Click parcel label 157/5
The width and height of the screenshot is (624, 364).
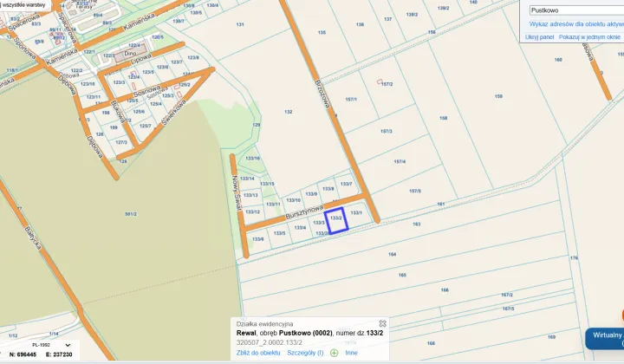click(x=414, y=191)
